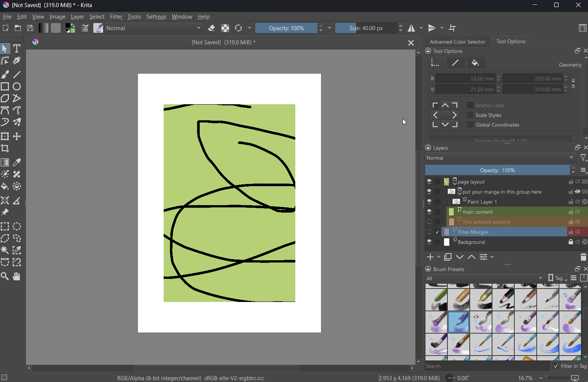Open the Filter menu
Viewport: 588px width, 382px height.
116,17
